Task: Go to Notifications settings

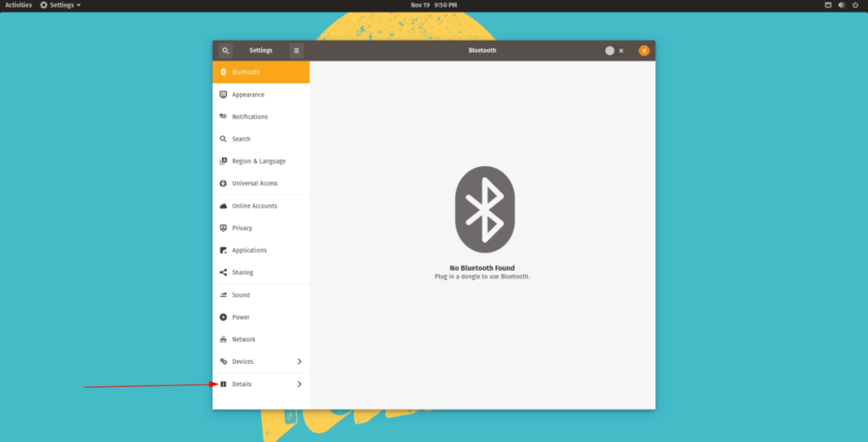Action: point(249,117)
